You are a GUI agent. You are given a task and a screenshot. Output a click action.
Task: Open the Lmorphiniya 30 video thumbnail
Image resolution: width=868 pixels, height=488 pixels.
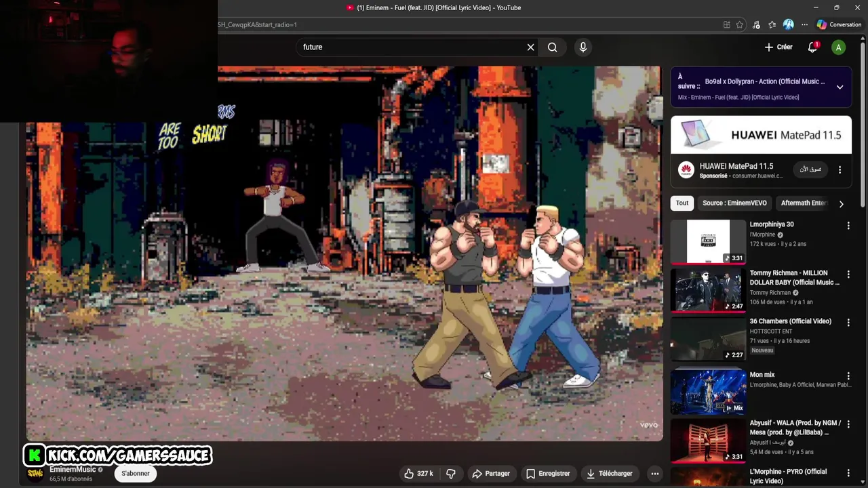pos(708,241)
